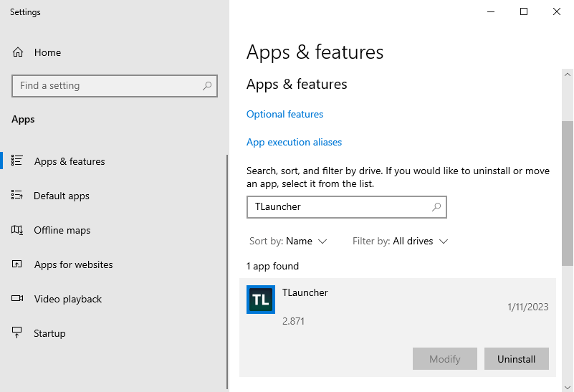The image size is (574, 392).
Task: Click the Startup icon
Action: [x=16, y=333]
